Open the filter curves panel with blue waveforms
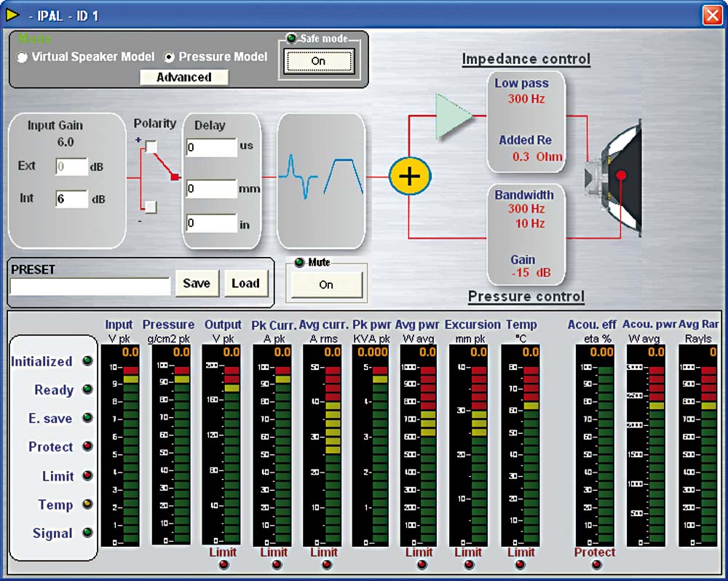 321,181
